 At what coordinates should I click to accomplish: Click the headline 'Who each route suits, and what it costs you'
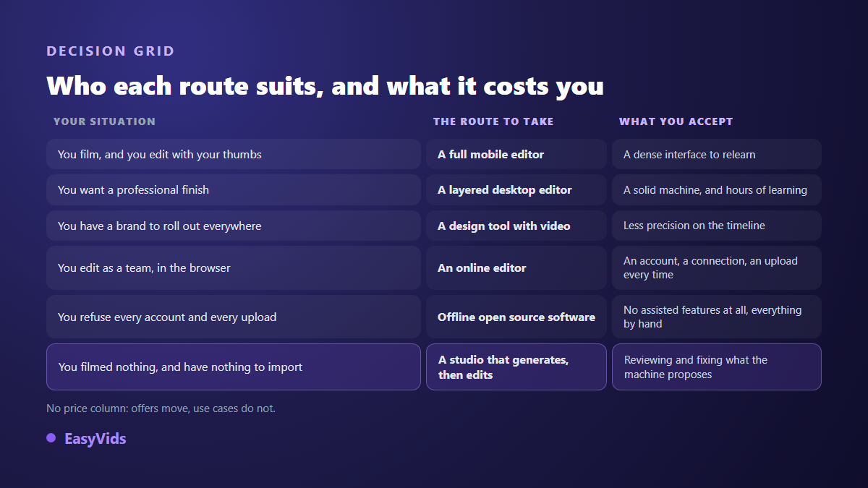pos(325,86)
